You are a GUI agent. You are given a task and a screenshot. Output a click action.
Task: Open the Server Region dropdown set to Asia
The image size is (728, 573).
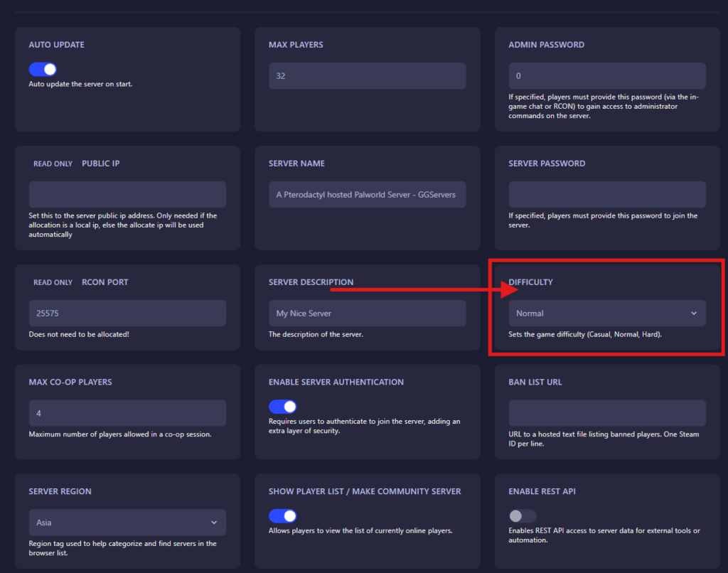tap(127, 523)
